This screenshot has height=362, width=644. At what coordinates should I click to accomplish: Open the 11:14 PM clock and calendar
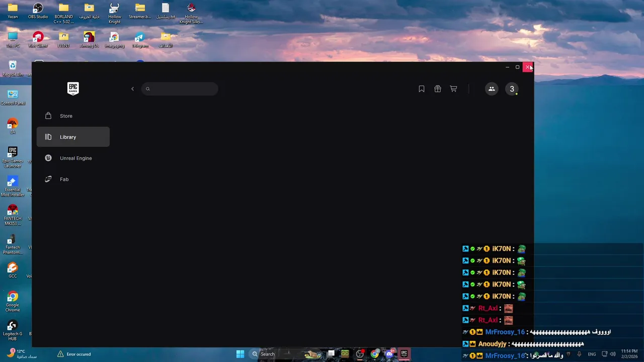tap(629, 354)
